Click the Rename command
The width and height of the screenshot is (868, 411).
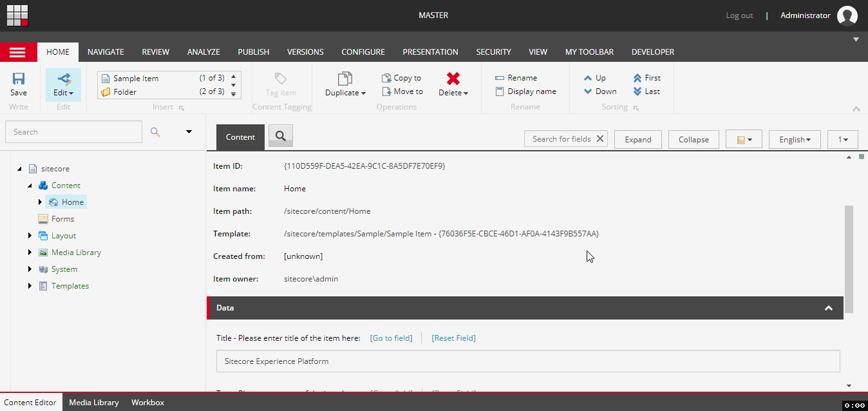516,78
